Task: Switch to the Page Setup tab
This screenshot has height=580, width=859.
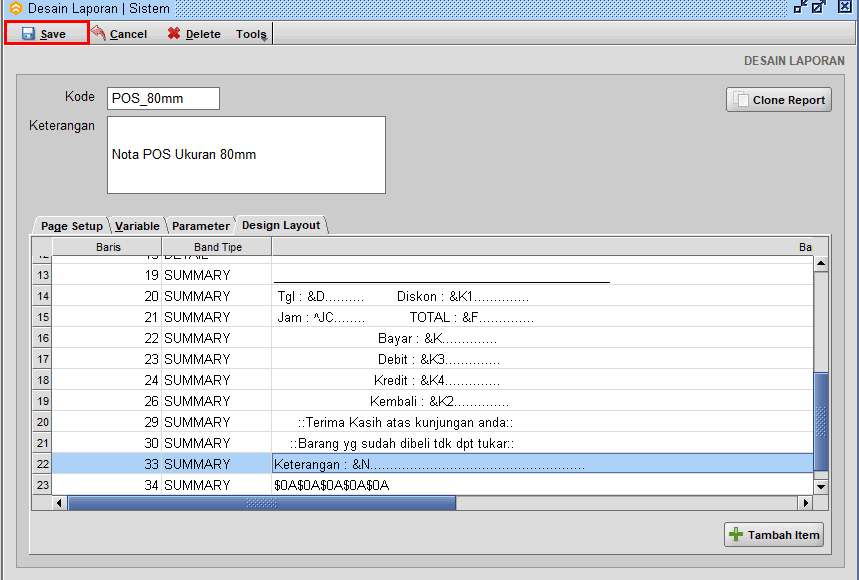Action: click(x=71, y=226)
